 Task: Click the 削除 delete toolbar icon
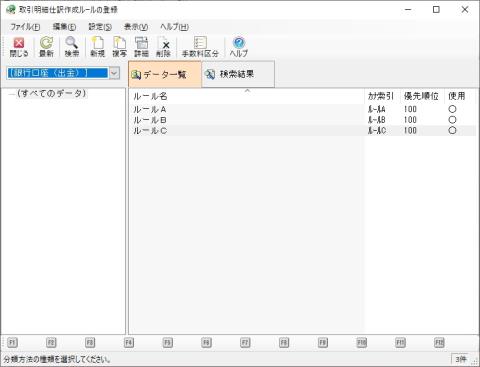(163, 47)
